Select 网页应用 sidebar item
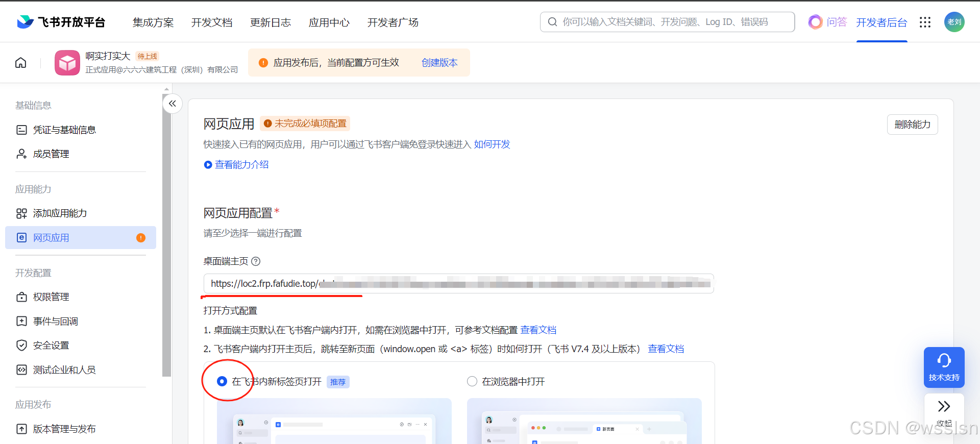Image resolution: width=980 pixels, height=444 pixels. [x=81, y=238]
